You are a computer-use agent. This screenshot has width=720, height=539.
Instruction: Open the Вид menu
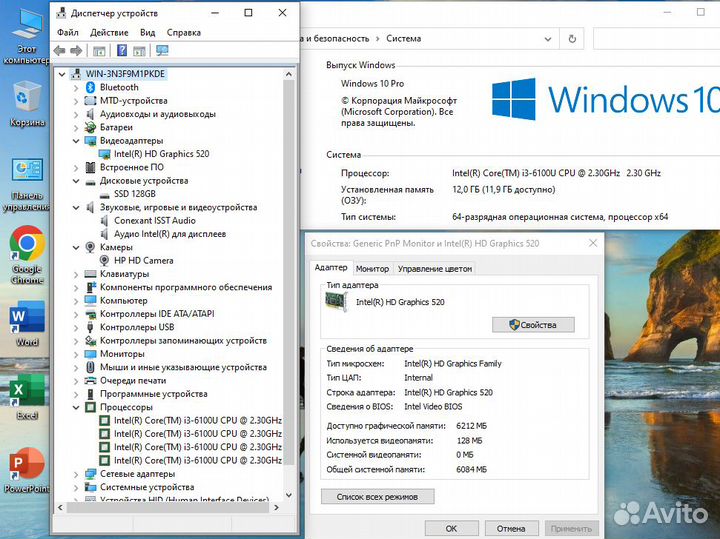tap(147, 33)
